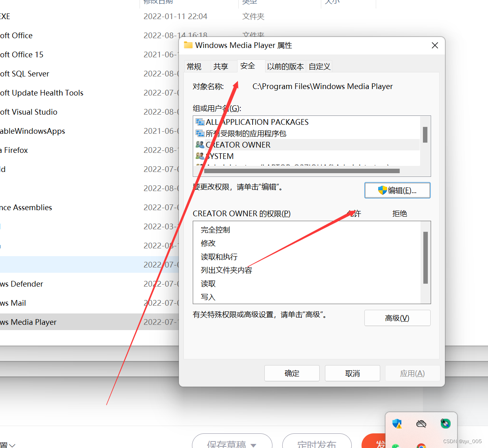Open Windows Security shield tray icon
488x448 pixels.
[x=397, y=424]
